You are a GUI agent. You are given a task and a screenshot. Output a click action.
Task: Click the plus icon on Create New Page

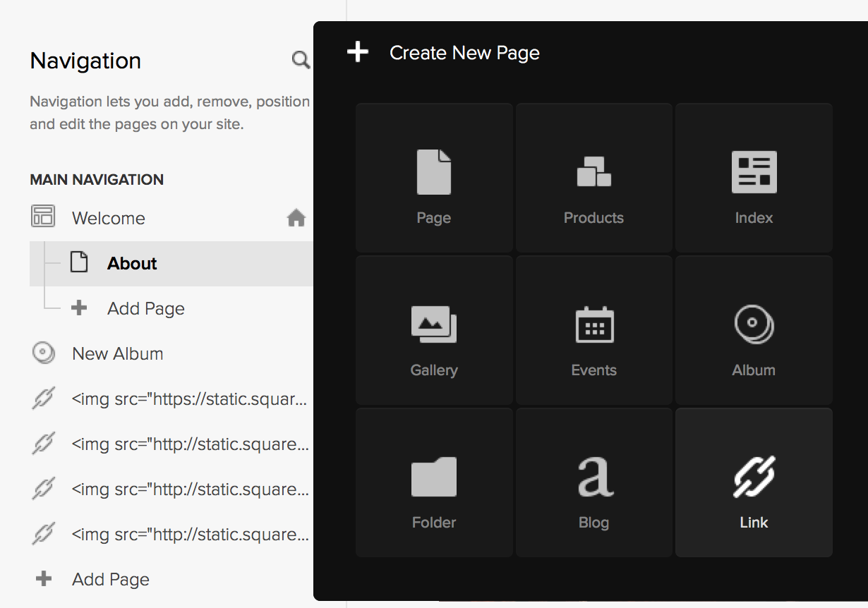[x=357, y=52]
